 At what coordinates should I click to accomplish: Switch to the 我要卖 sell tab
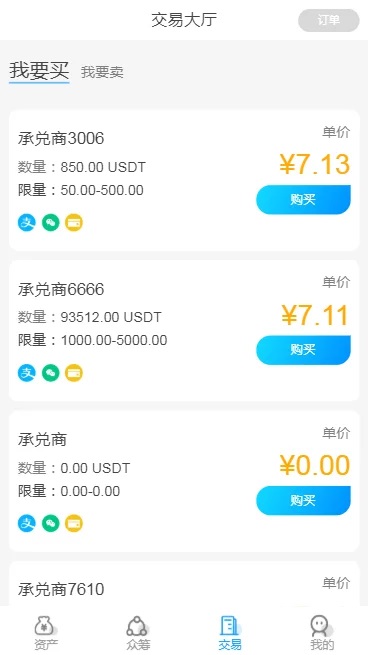[102, 72]
